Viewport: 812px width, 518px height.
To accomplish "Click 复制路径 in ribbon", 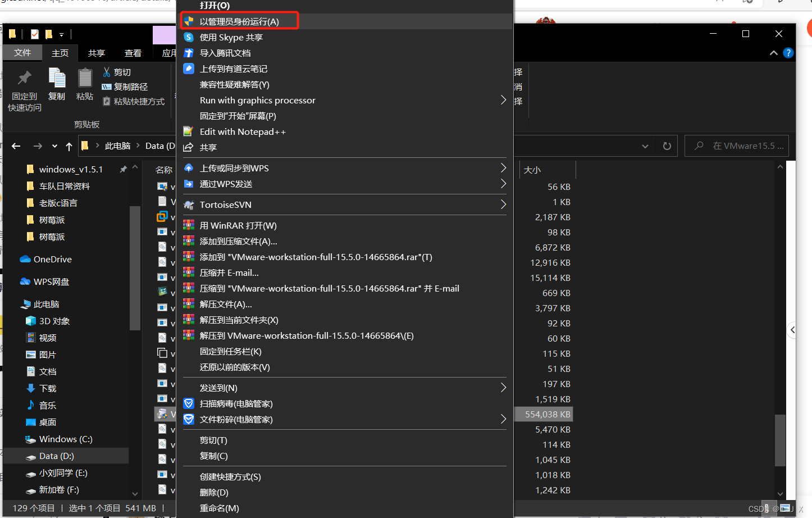I will coord(125,87).
